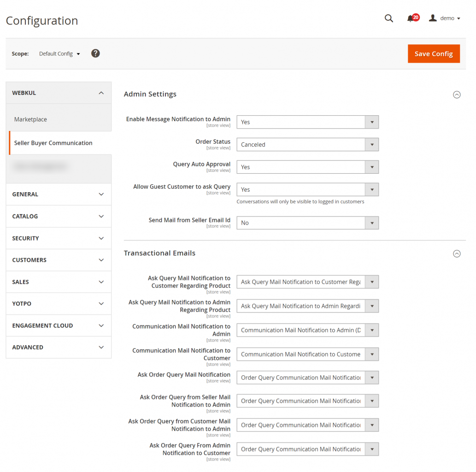The height and width of the screenshot is (472, 476).
Task: Open Enable Message Notification to Admin dropdown
Action: click(x=307, y=122)
